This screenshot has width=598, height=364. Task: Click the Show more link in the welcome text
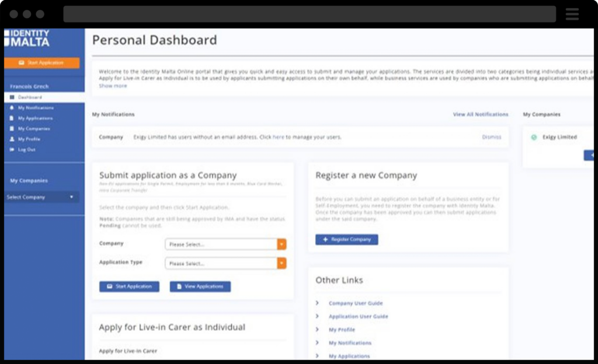pyautogui.click(x=113, y=86)
